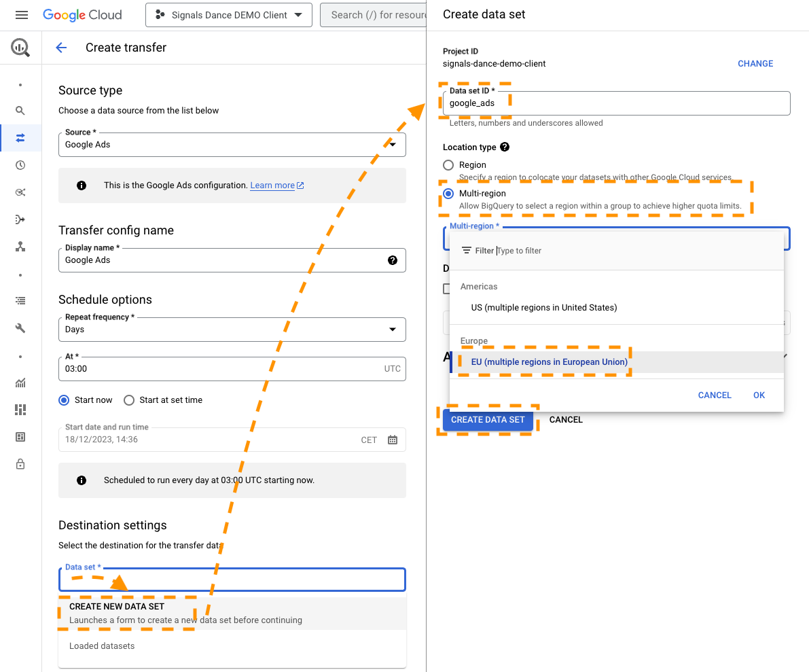Click the Display name help question icon
The width and height of the screenshot is (809, 672).
393,260
